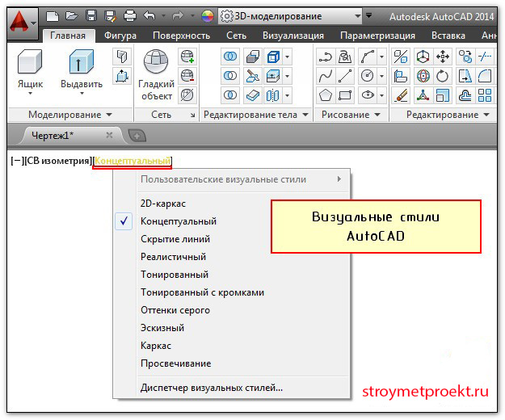This screenshot has width=505, height=420.
Task: Click the Fillet rounded corner tool
Action: pyautogui.click(x=485, y=76)
